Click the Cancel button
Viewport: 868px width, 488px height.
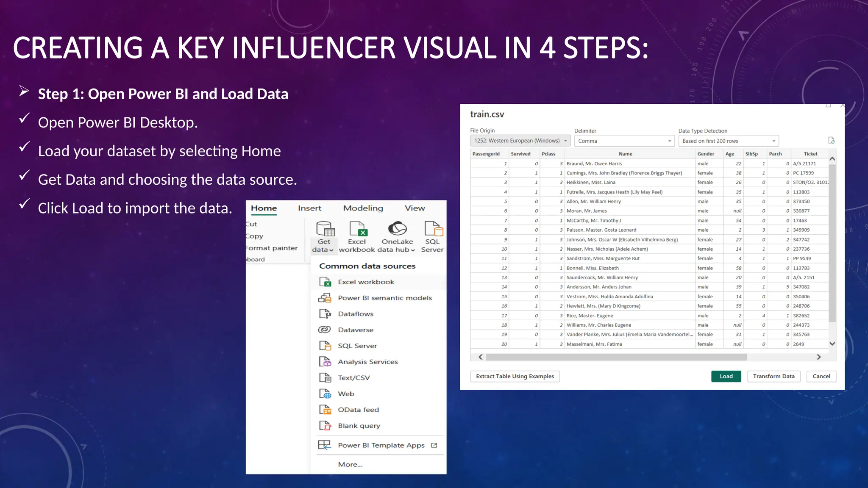[821, 376]
